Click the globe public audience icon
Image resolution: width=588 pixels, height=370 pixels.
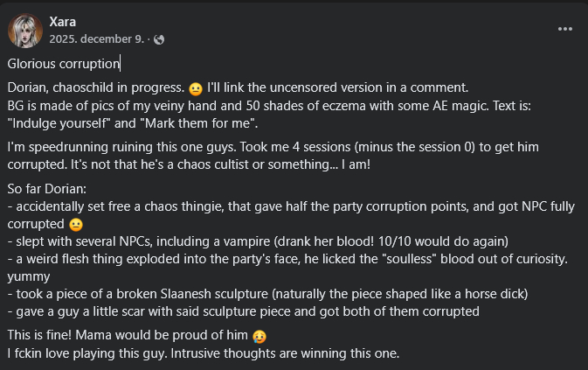coord(159,39)
